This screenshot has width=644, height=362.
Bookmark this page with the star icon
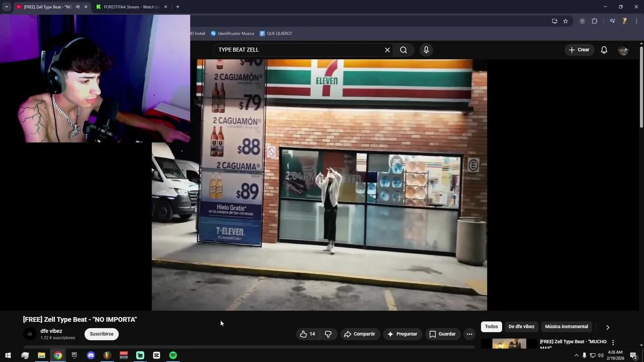click(x=566, y=21)
